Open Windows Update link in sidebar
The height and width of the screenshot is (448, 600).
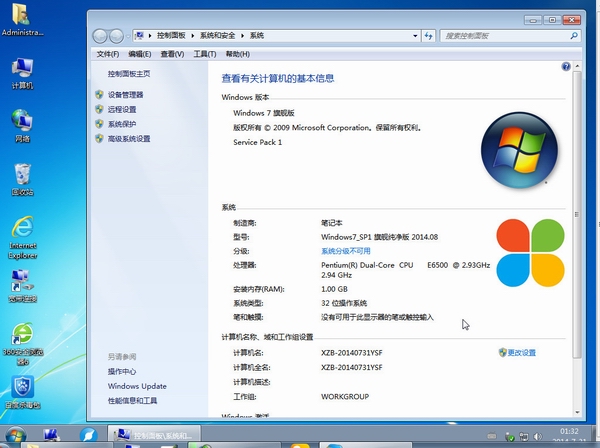137,386
